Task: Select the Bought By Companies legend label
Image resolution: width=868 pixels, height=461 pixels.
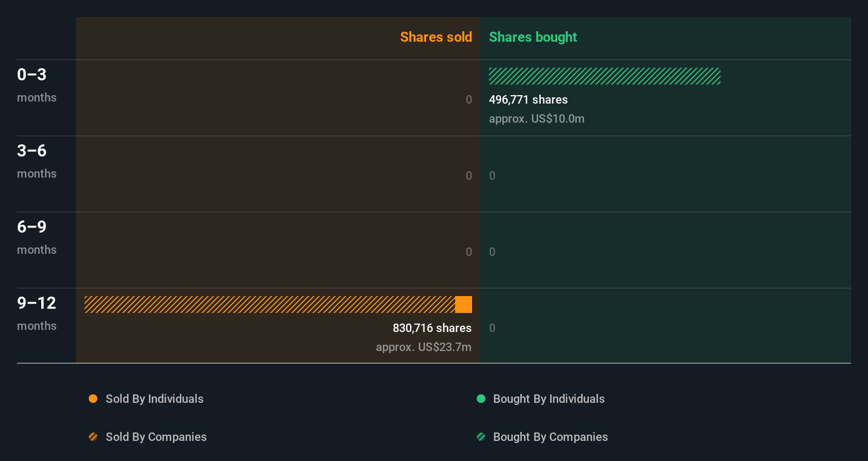Action: [550, 437]
